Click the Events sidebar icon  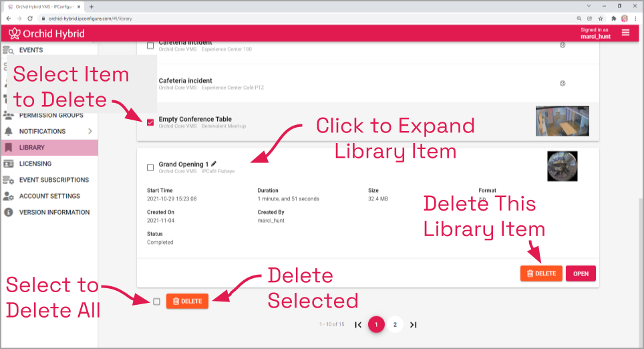pos(8,50)
